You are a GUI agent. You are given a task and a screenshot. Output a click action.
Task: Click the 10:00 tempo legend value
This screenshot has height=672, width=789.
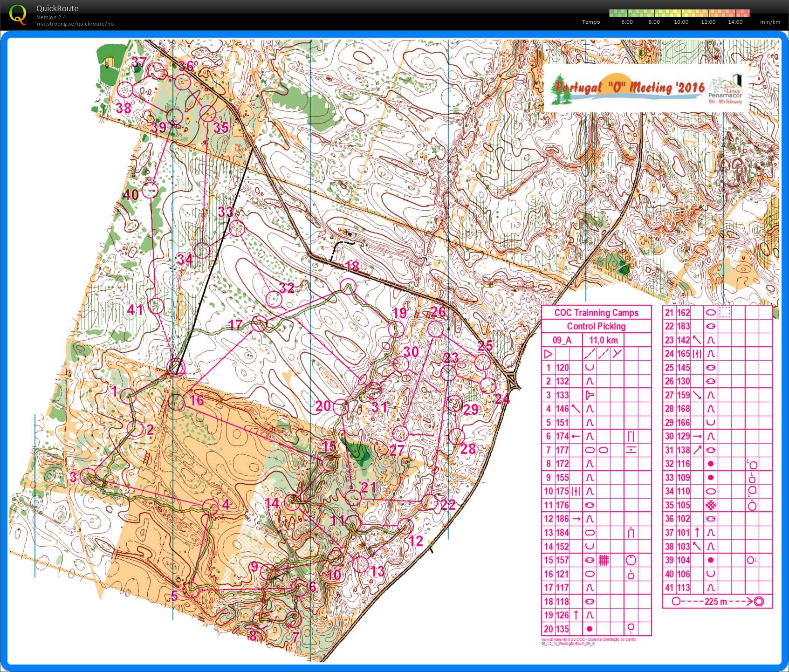(681, 22)
